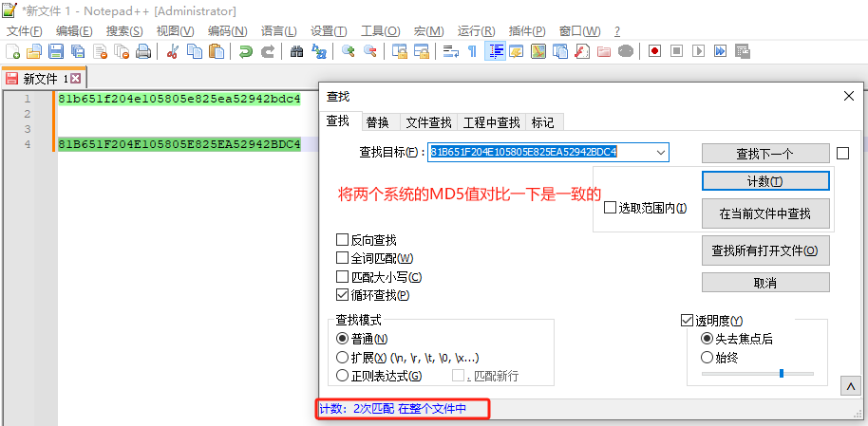Click the Save file toolbar icon
The width and height of the screenshot is (868, 426).
coord(56,51)
